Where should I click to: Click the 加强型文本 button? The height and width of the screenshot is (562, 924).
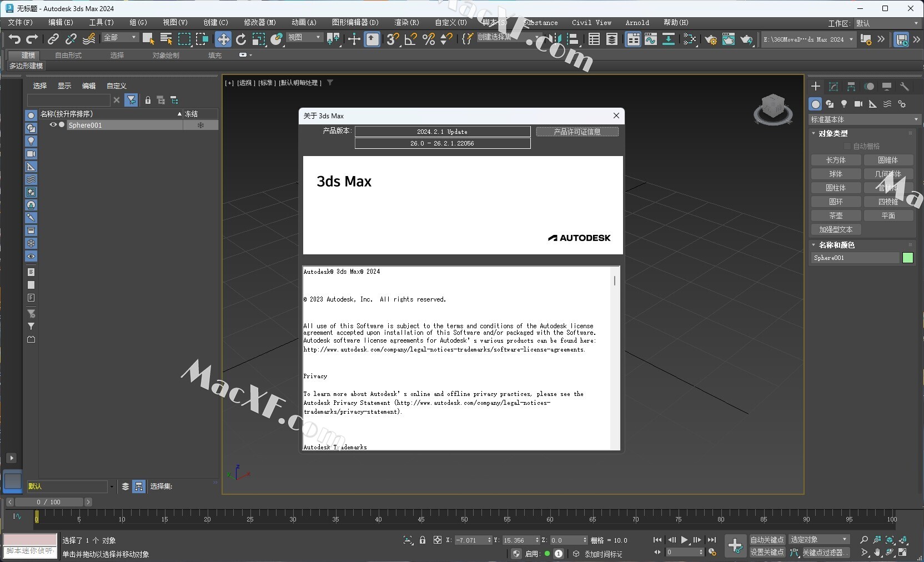[836, 229]
